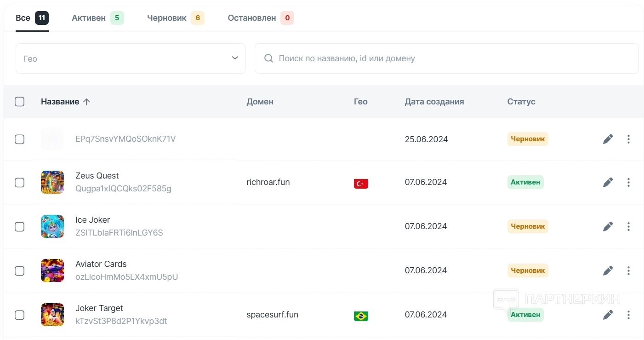Click the Zeus Quest app name
This screenshot has width=644, height=340.
[97, 176]
